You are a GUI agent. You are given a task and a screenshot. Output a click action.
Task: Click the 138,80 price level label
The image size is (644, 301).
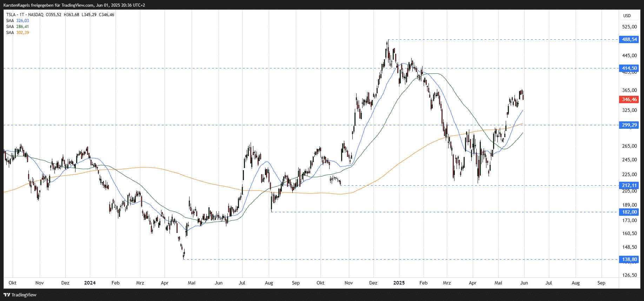pyautogui.click(x=629, y=259)
